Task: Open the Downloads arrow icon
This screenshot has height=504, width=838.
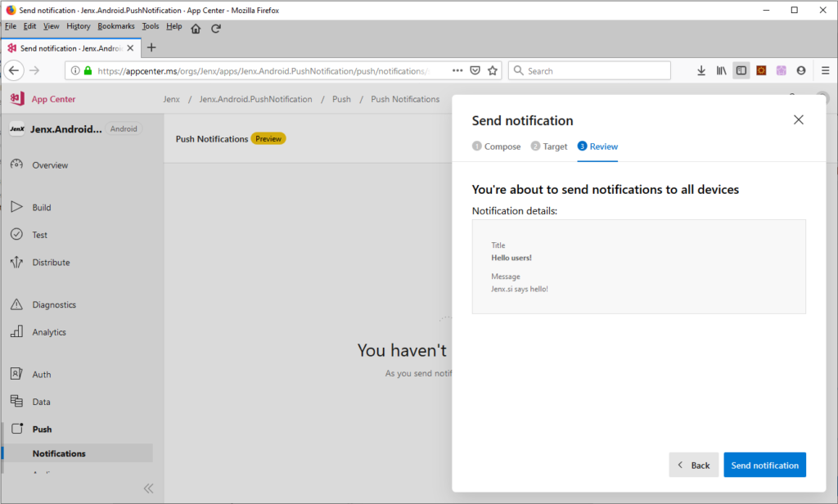Action: tap(701, 70)
